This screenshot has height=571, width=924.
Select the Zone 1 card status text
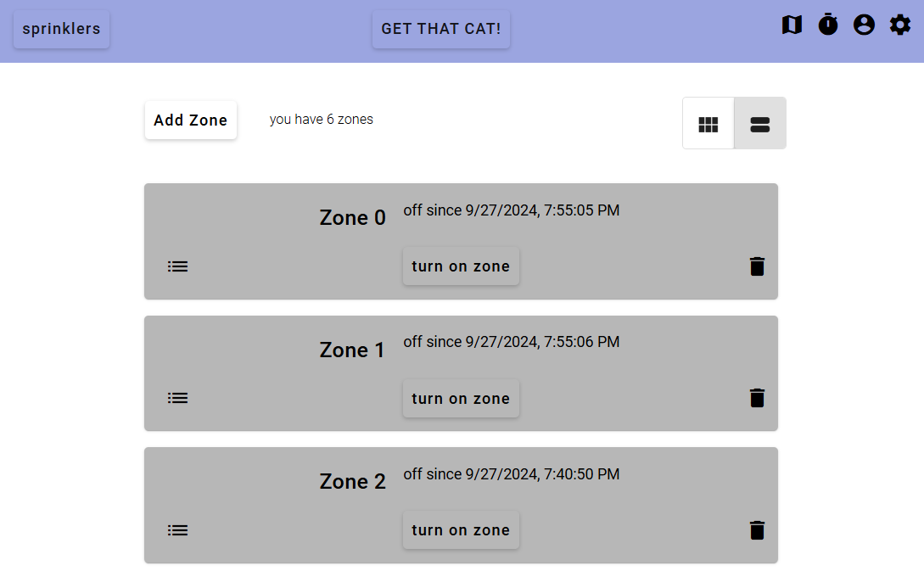click(x=512, y=342)
